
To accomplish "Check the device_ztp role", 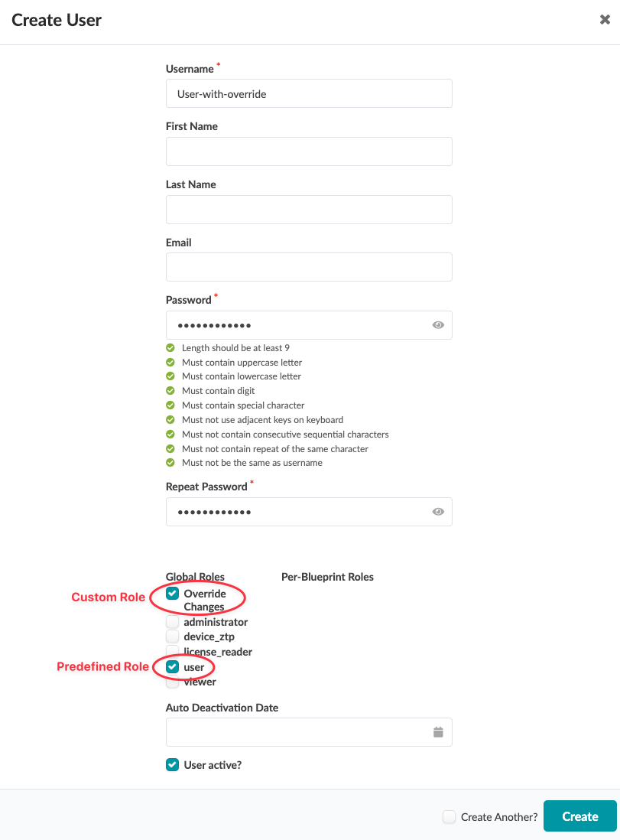I will (x=173, y=637).
